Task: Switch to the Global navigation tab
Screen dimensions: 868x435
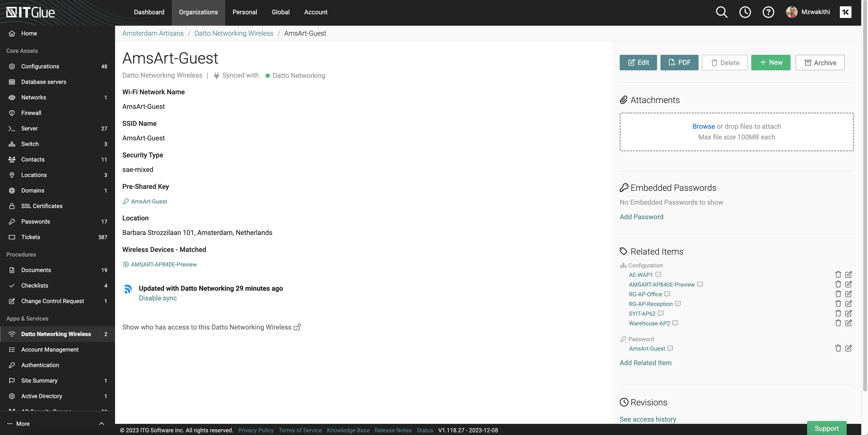Action: point(280,12)
